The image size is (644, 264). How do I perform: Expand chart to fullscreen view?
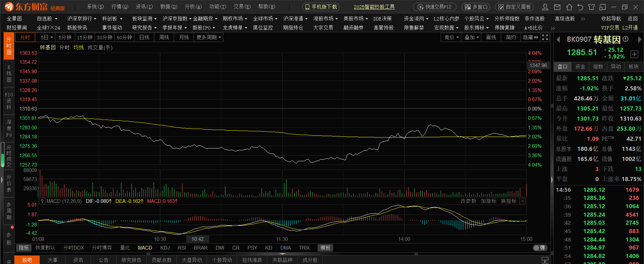(545, 37)
